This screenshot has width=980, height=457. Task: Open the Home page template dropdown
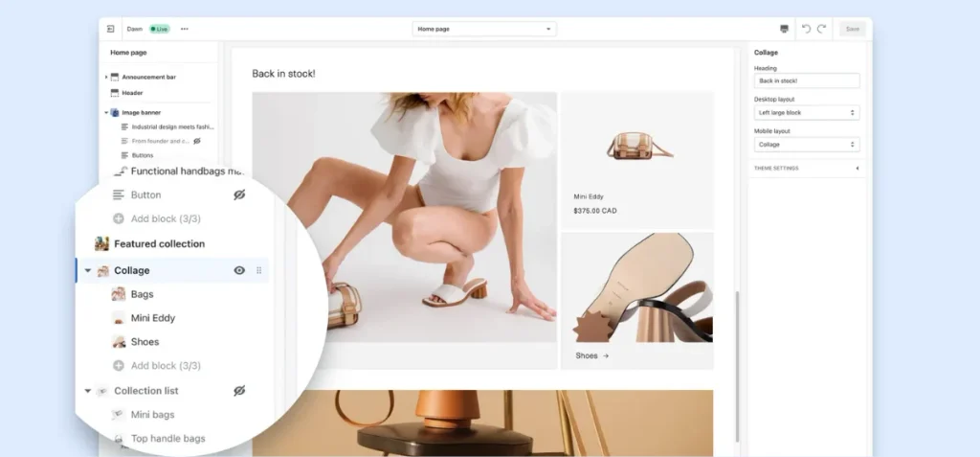(484, 29)
